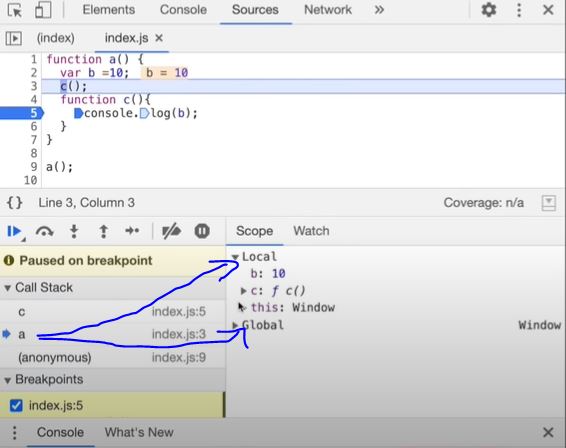Click the 'Coverage: n/a' status text
Viewport: 566px width, 448px height.
tap(484, 203)
